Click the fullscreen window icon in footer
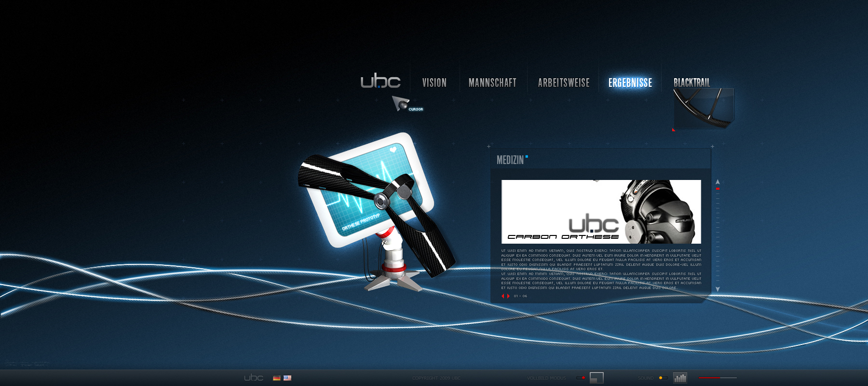Screen dimensions: 868x386 597,378
